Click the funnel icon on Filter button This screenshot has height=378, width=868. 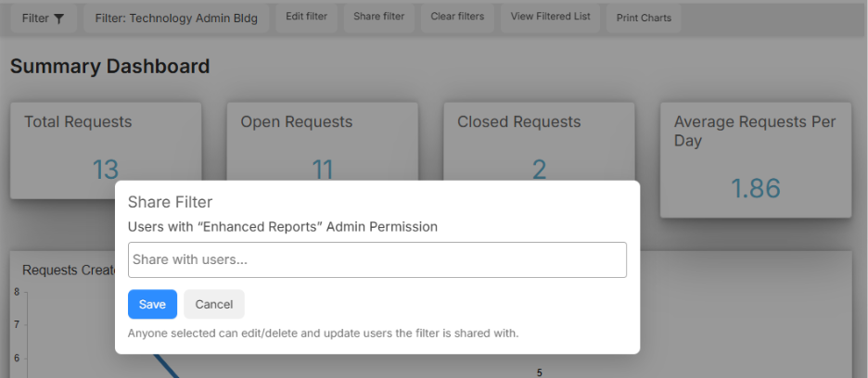click(x=58, y=19)
